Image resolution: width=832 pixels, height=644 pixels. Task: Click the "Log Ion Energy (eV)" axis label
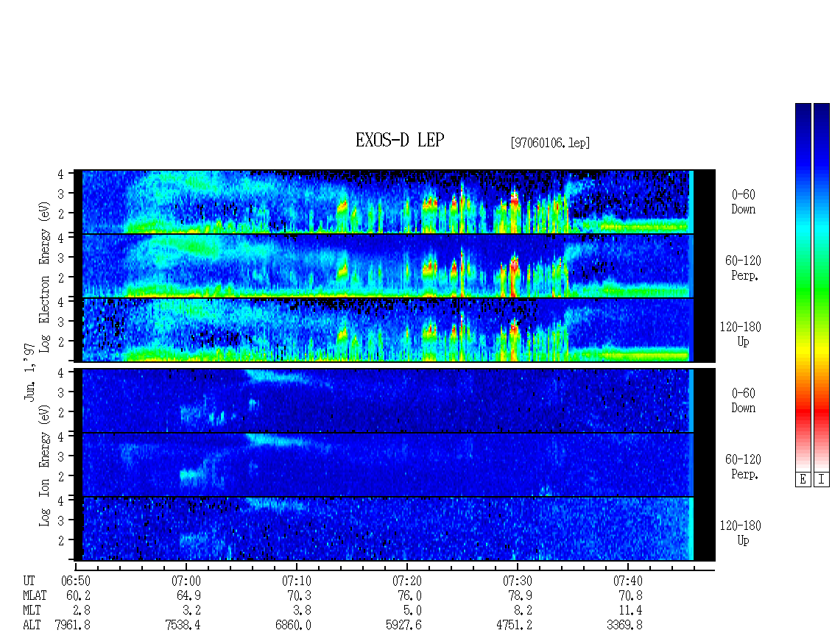tap(45, 465)
